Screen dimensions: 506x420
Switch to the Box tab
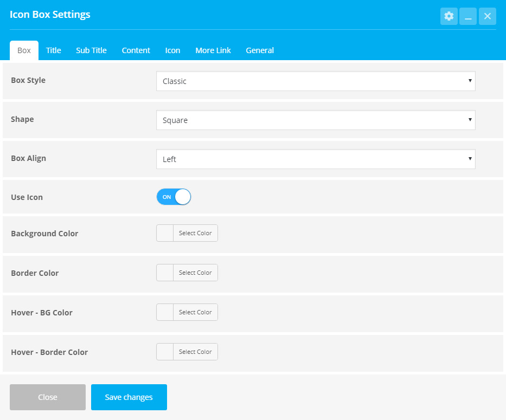[x=24, y=50]
